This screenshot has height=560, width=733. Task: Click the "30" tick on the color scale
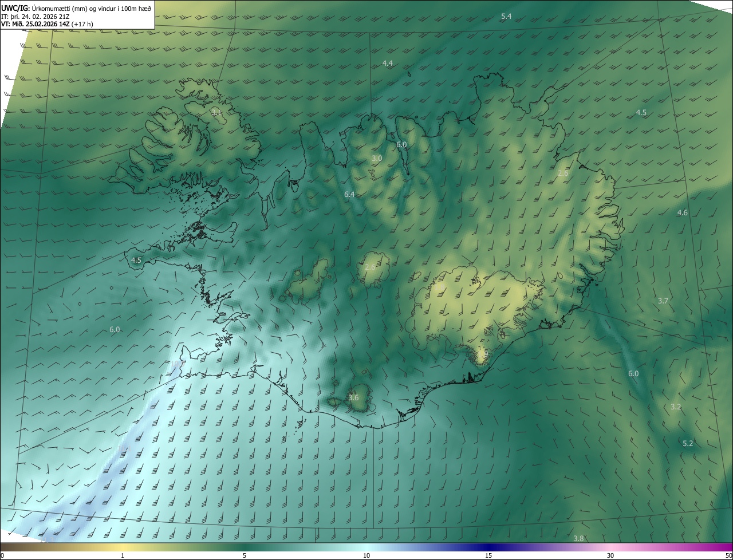[x=610, y=555]
